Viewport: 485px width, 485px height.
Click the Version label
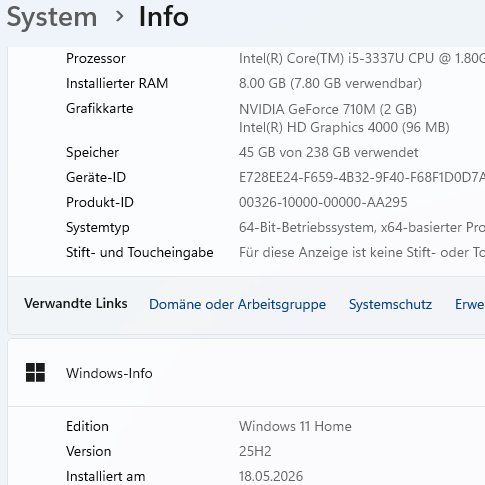(89, 451)
